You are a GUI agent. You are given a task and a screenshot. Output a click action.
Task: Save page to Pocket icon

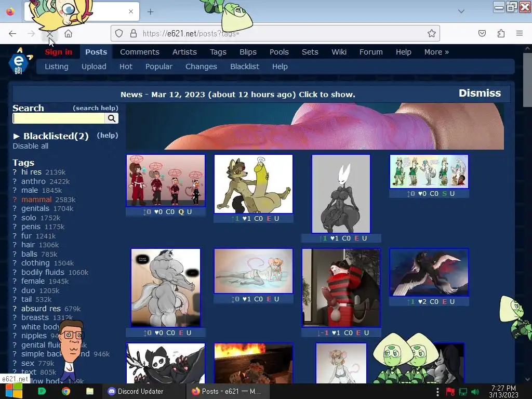[482, 33]
